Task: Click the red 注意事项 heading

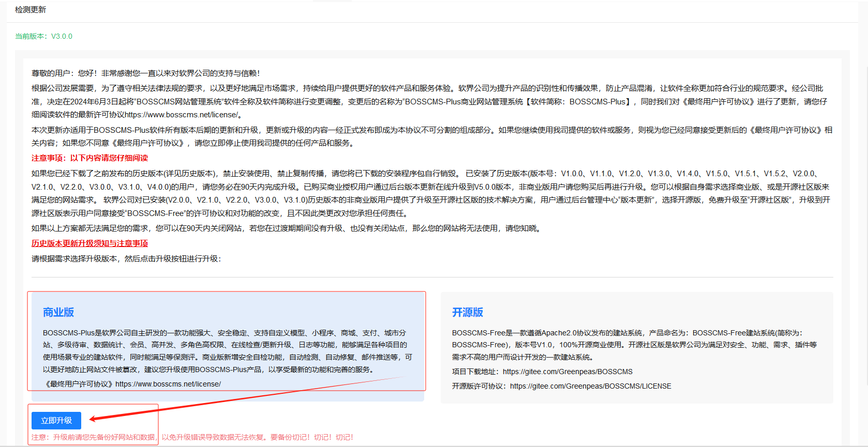Action: click(x=89, y=158)
